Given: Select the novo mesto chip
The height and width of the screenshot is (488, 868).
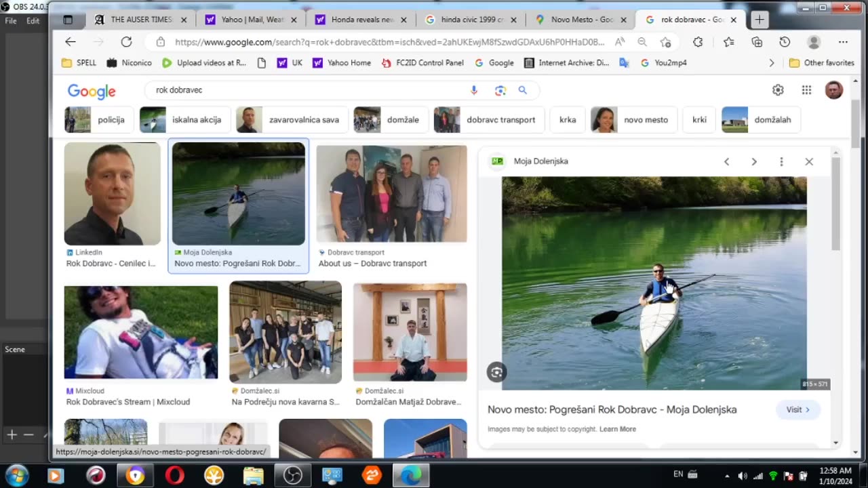Looking at the screenshot, I should tap(633, 120).
